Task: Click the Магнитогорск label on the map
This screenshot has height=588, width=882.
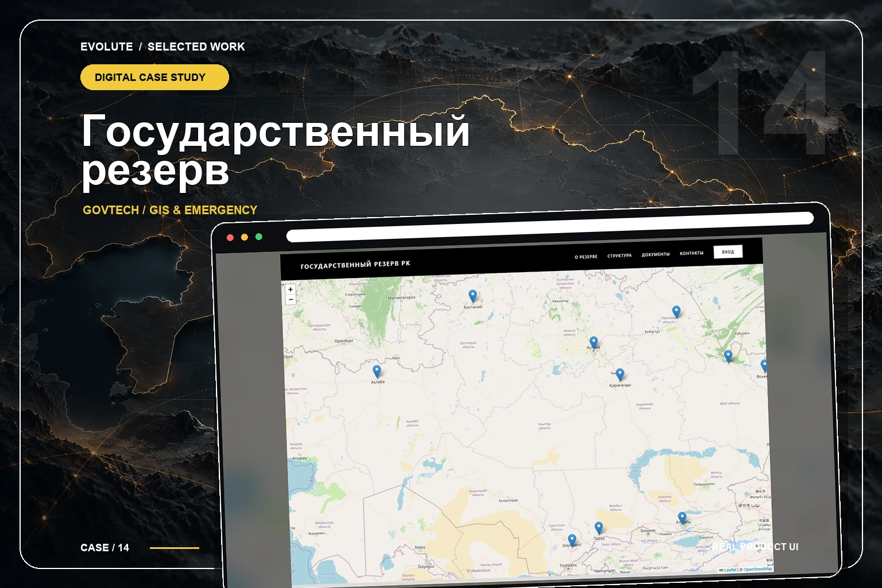Action: [401, 297]
